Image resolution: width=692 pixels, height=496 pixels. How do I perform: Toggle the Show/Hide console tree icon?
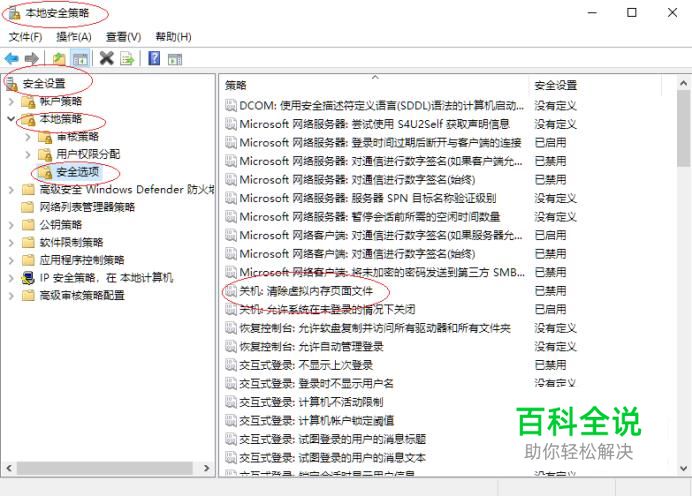click(80, 58)
